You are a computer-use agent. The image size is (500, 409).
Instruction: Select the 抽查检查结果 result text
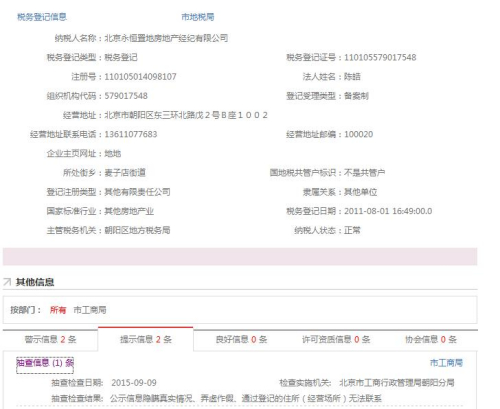tap(246, 398)
